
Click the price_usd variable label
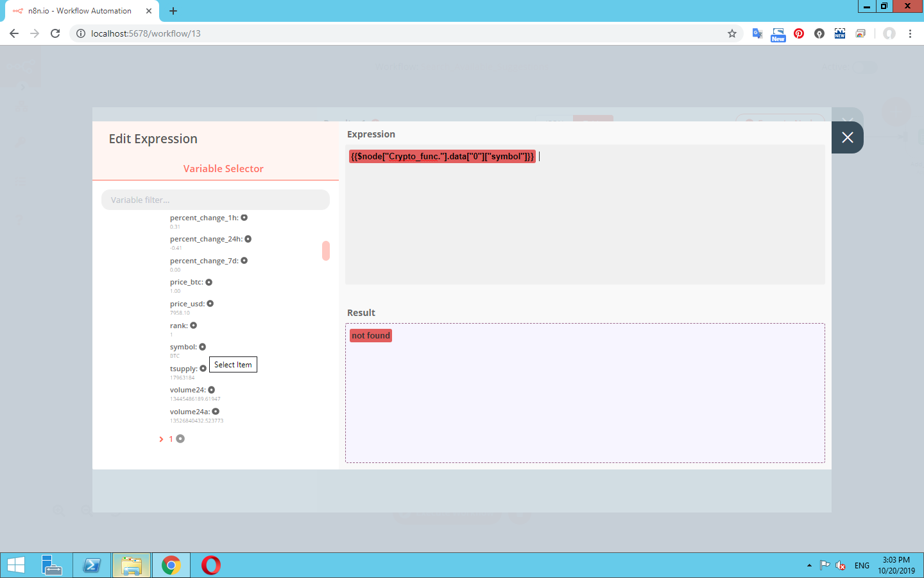pyautogui.click(x=187, y=304)
